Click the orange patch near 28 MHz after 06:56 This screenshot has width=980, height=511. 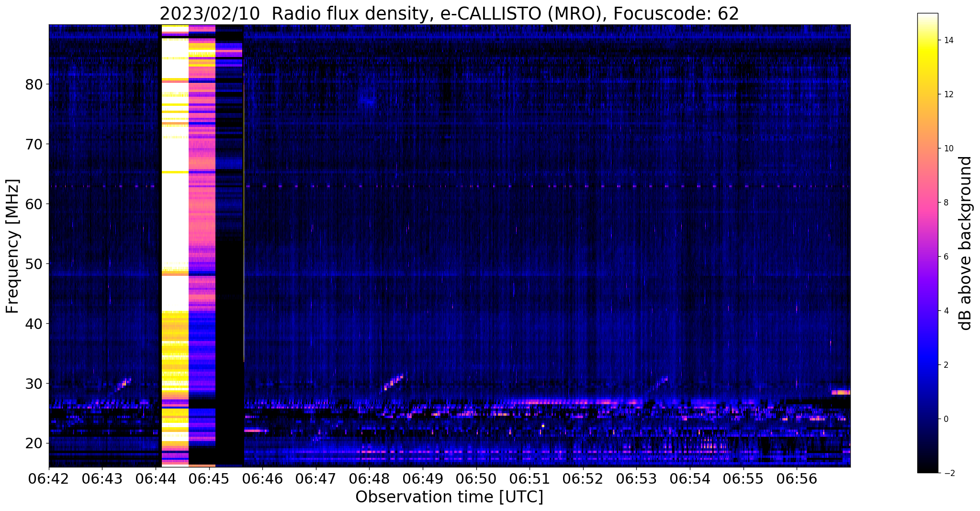point(841,392)
